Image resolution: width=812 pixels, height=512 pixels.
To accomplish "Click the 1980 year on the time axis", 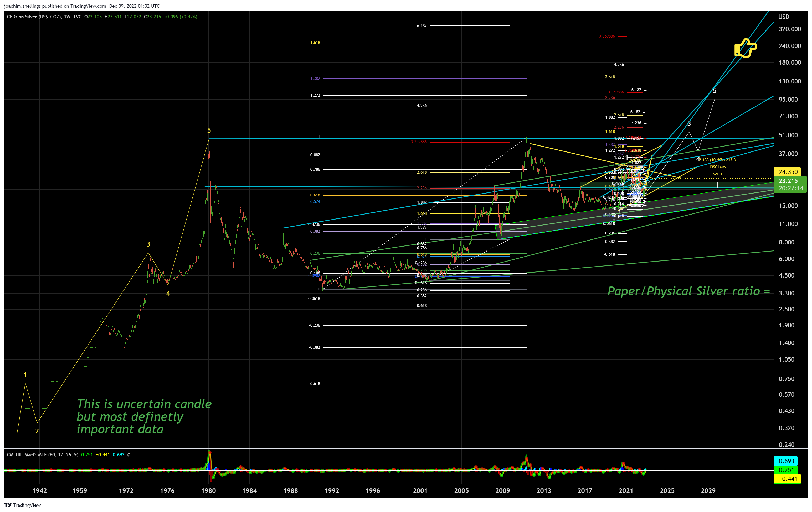I will coord(208,490).
